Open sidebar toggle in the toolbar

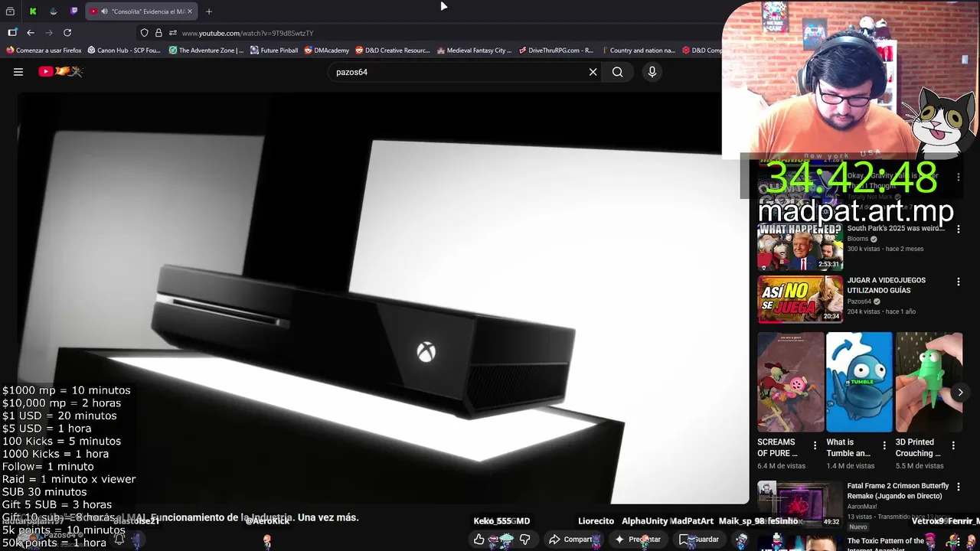click(x=12, y=33)
